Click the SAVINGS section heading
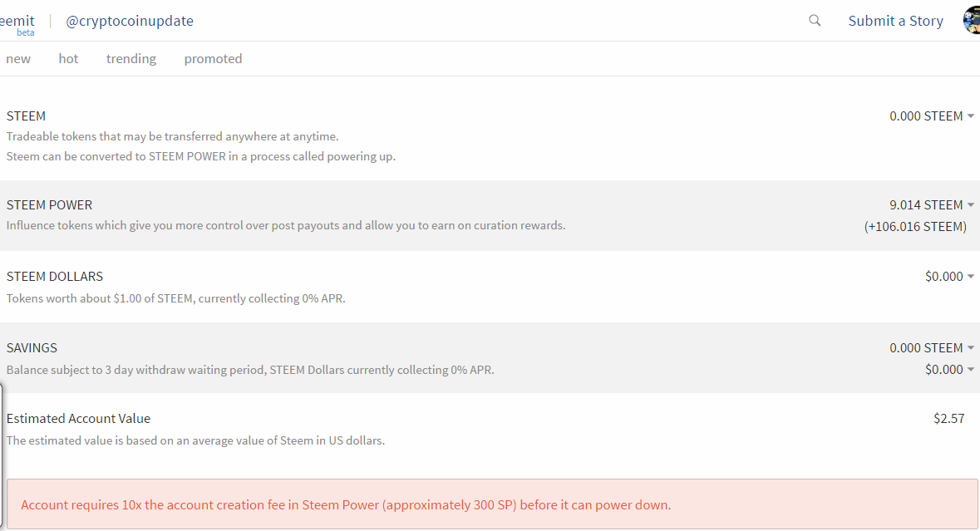 click(32, 348)
